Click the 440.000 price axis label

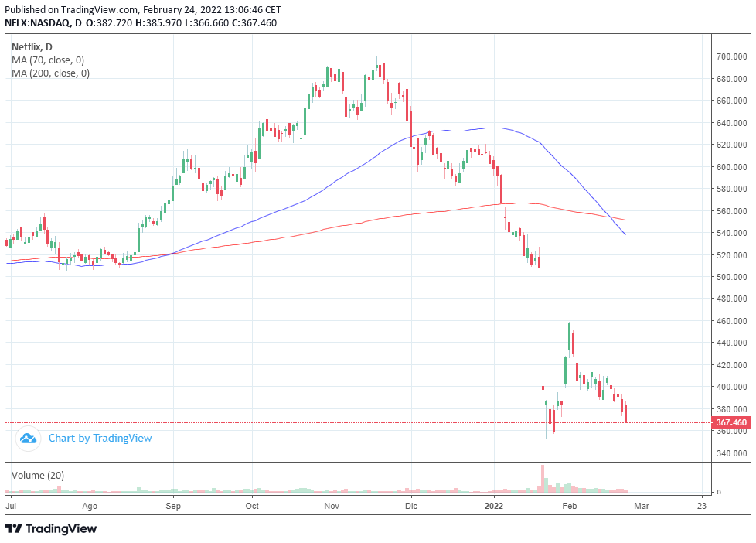(732, 343)
